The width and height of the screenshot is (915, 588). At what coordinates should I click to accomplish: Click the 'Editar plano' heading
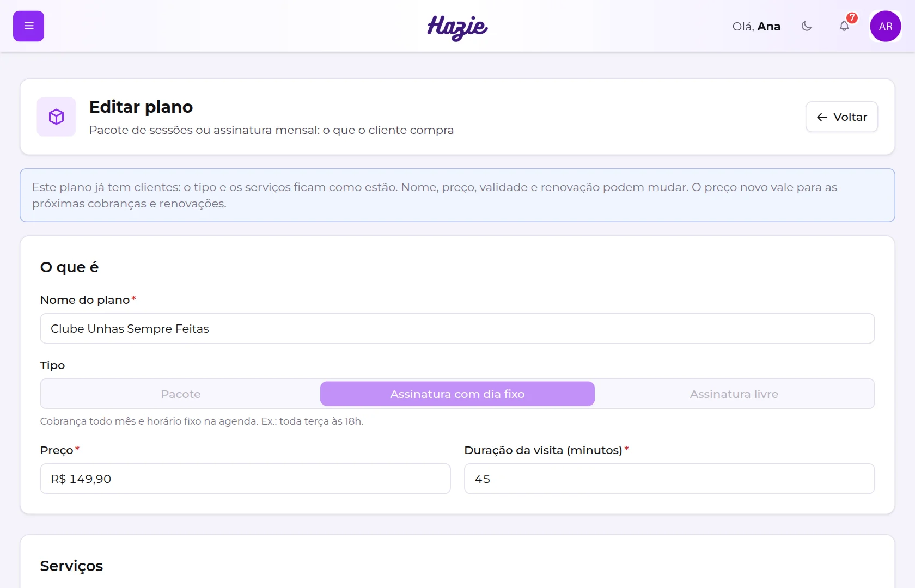(141, 107)
